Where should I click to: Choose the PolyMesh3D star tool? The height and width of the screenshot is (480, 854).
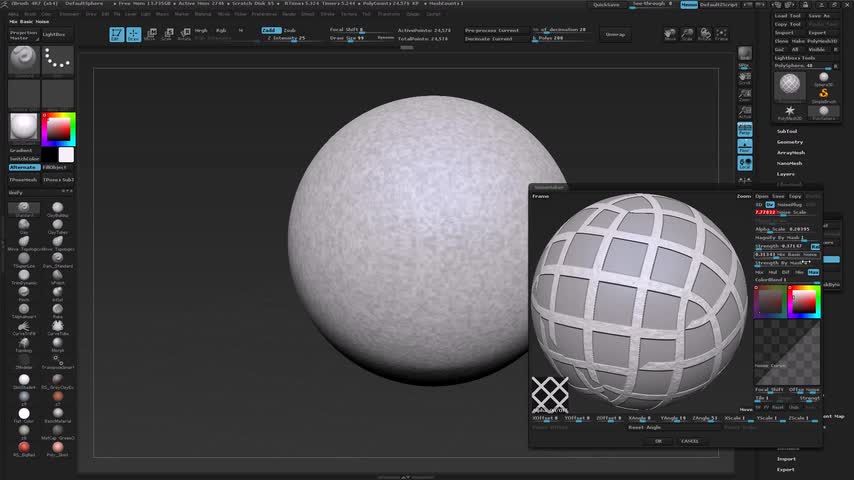tap(791, 111)
